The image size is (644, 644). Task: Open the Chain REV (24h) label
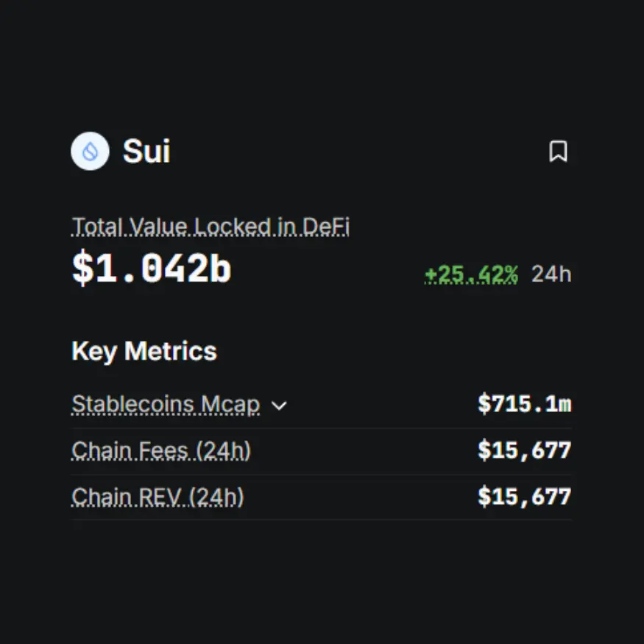tap(158, 498)
